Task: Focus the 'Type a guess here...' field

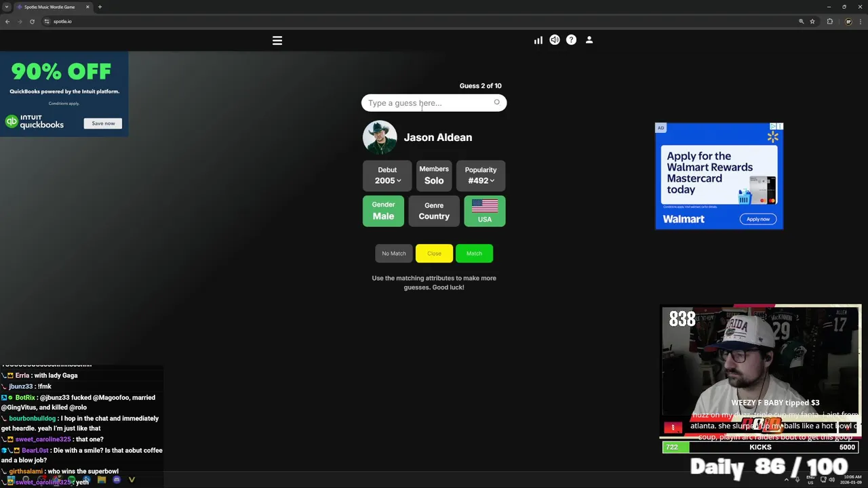Action: [434, 103]
